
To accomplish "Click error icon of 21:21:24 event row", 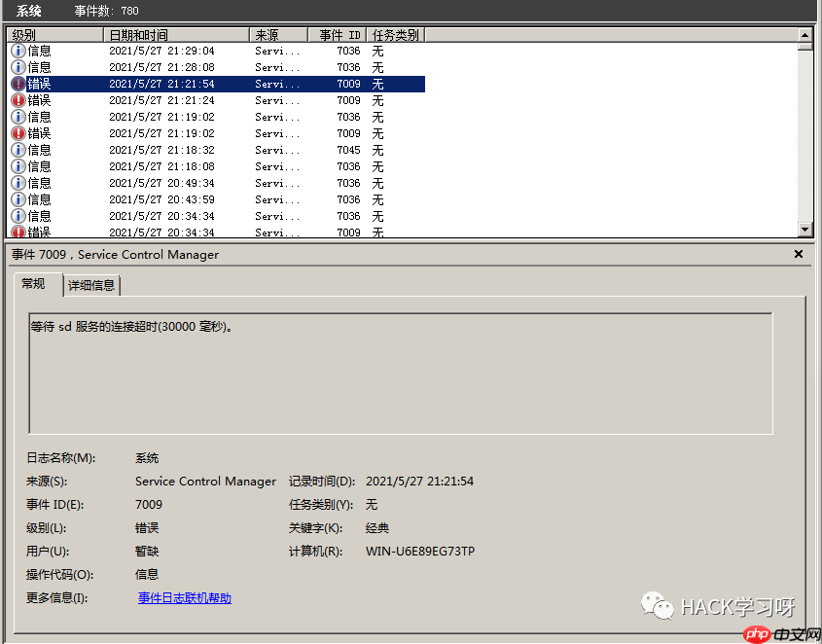I will coord(18,100).
